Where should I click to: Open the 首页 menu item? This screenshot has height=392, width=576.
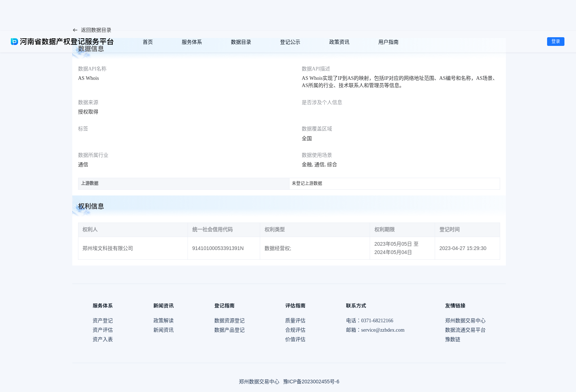pos(148,42)
